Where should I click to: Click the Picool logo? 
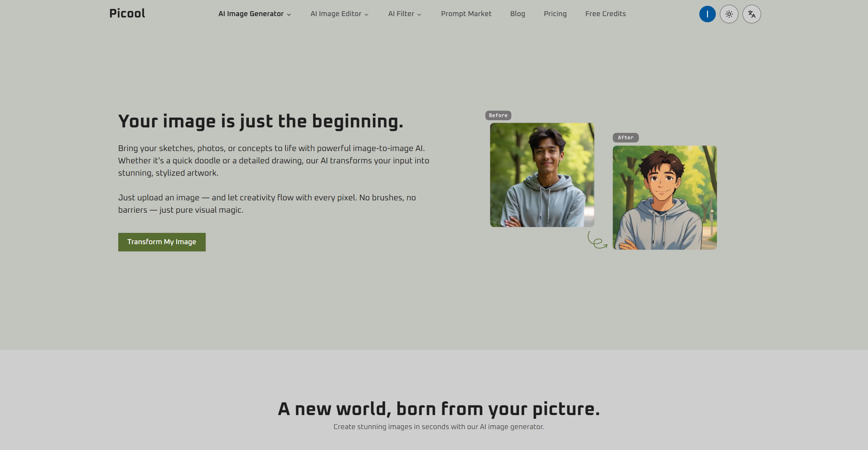point(127,13)
